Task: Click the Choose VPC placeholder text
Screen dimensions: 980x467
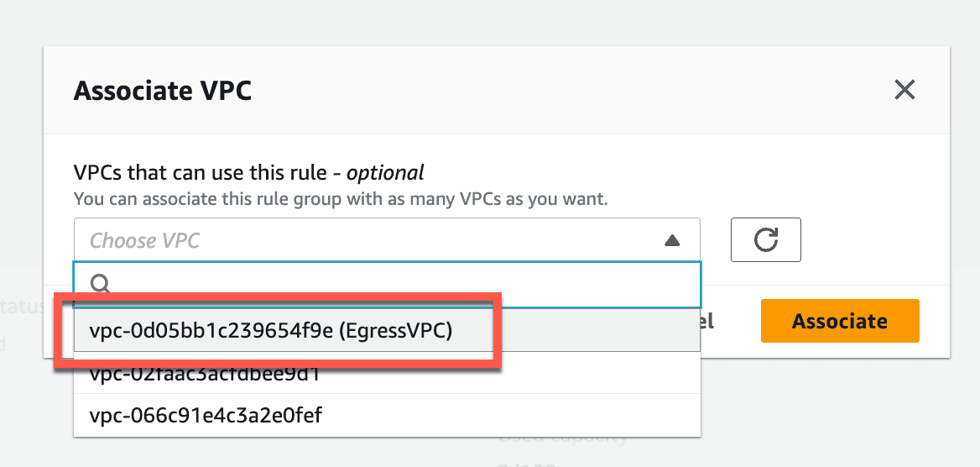Action: point(145,240)
